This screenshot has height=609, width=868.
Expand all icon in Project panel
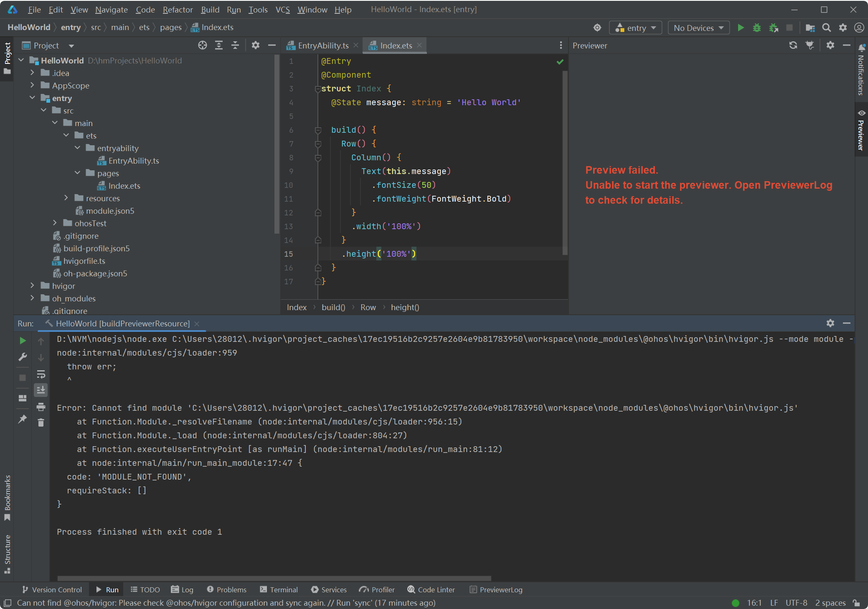[x=219, y=45]
